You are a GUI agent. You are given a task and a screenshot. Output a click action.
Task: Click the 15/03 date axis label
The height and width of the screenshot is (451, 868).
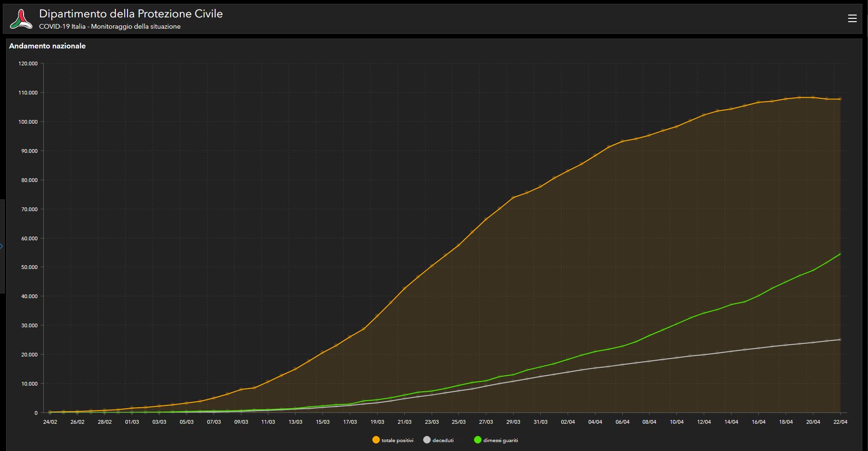click(x=323, y=422)
